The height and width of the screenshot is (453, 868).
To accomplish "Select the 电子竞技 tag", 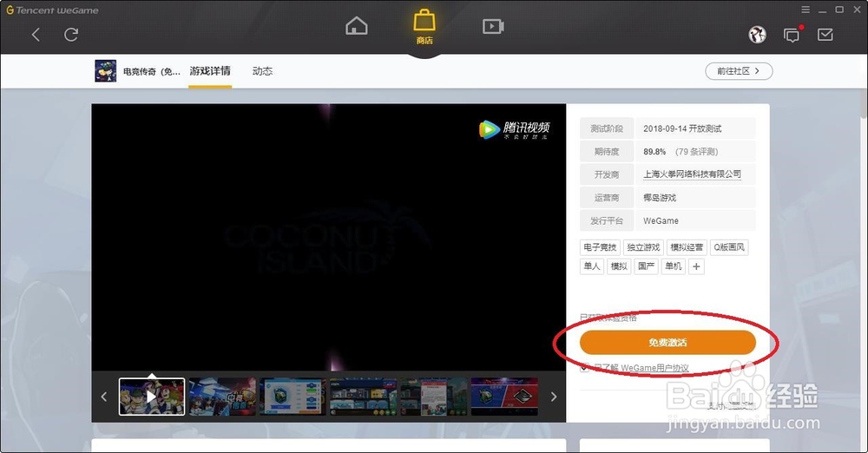I will 600,247.
